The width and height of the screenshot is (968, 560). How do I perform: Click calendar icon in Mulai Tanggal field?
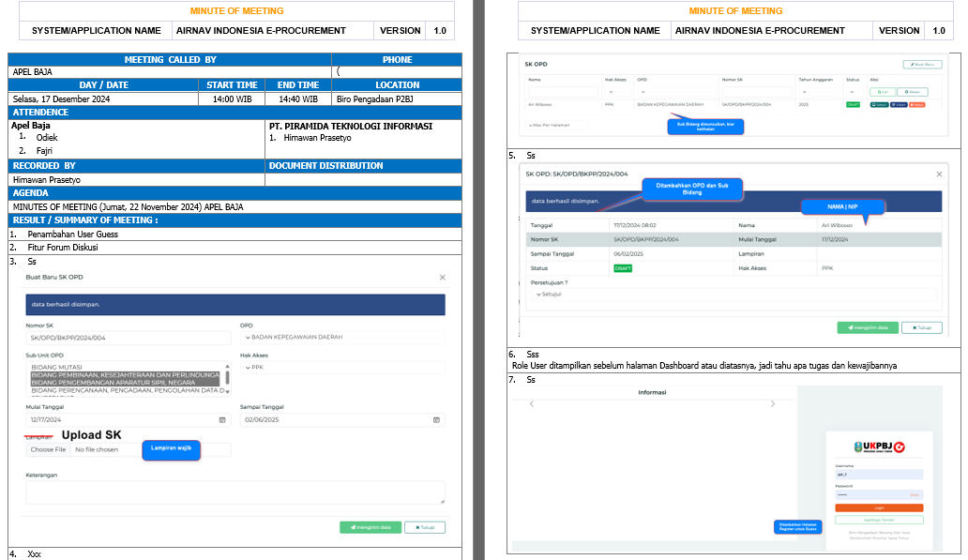(221, 420)
